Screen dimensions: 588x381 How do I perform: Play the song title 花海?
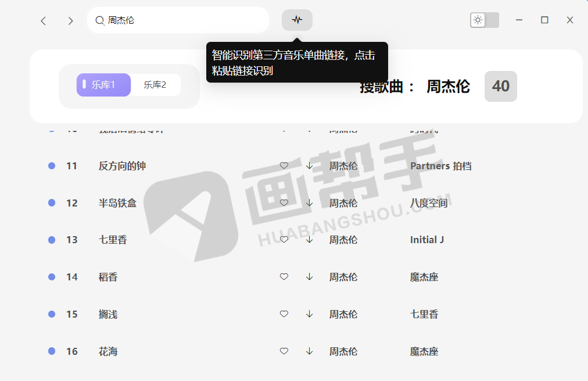(x=108, y=351)
